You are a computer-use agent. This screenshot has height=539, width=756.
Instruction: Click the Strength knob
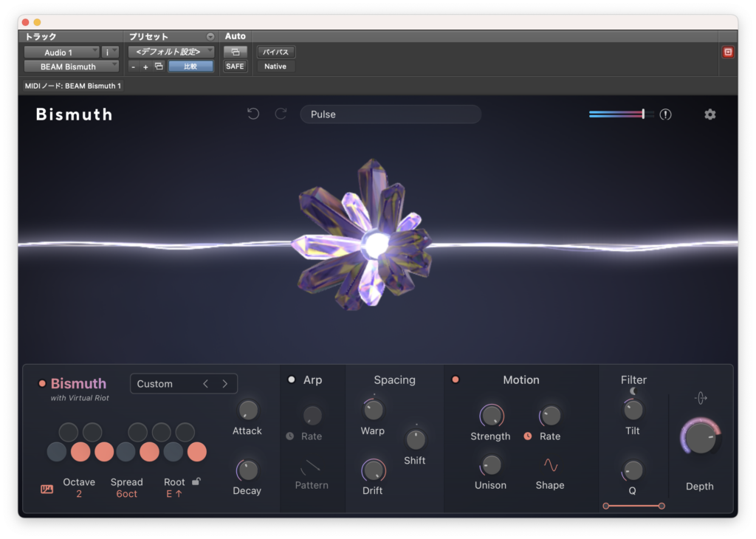click(x=491, y=416)
